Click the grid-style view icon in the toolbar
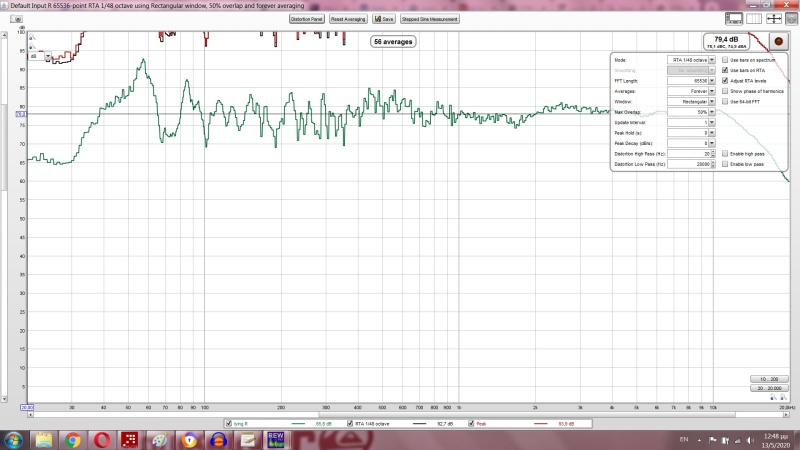The width and height of the screenshot is (800, 450). tap(753, 19)
